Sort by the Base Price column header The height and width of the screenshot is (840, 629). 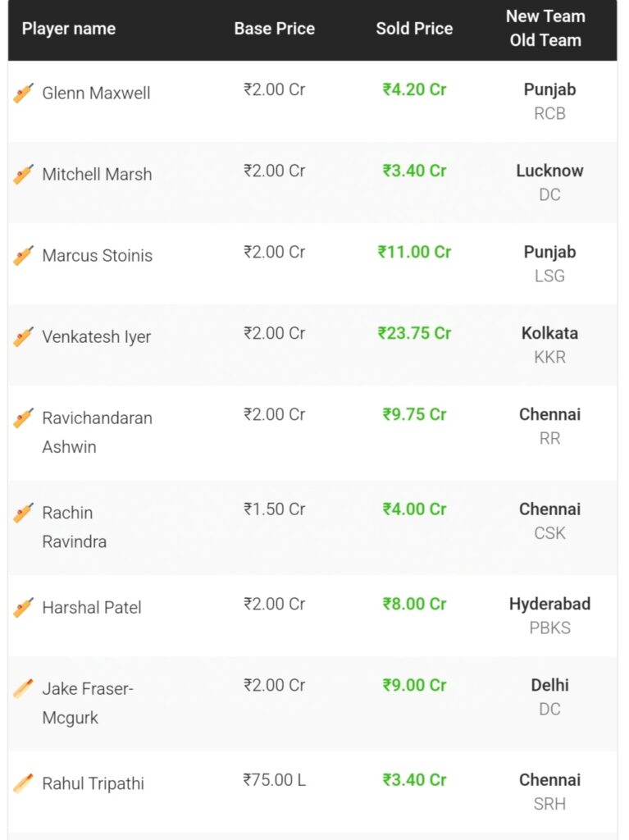pos(275,29)
